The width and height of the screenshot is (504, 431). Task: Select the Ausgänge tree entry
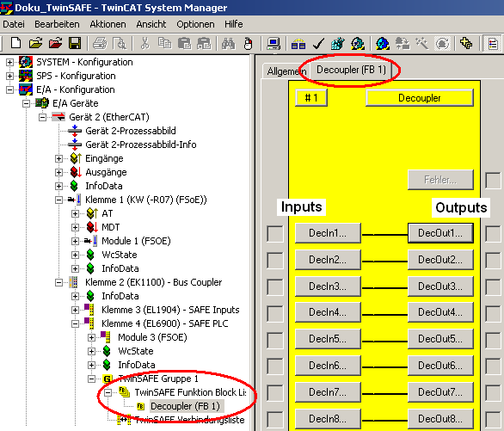tap(106, 172)
